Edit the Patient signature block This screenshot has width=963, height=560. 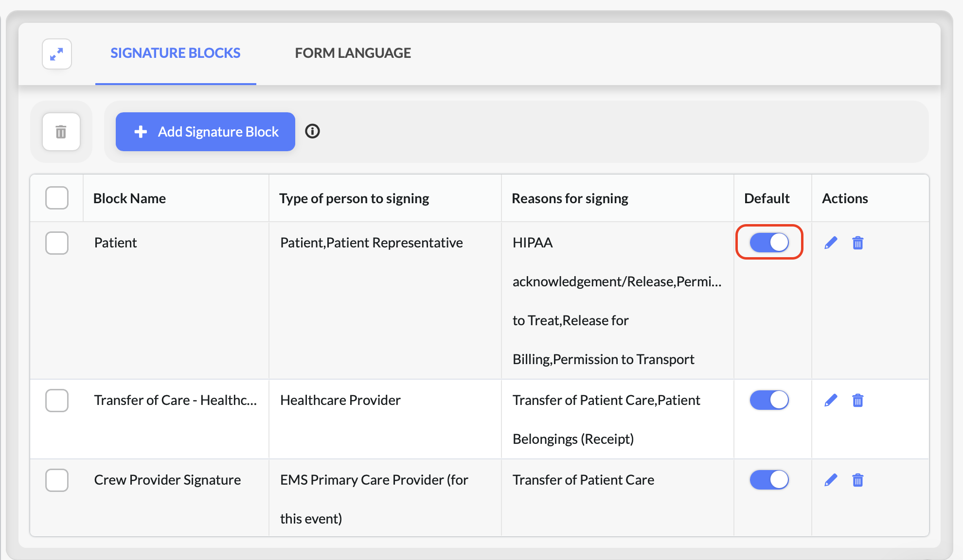coord(831,243)
